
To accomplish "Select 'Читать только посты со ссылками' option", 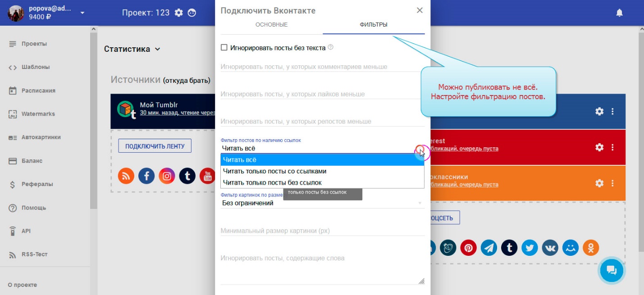I will coord(274,171).
